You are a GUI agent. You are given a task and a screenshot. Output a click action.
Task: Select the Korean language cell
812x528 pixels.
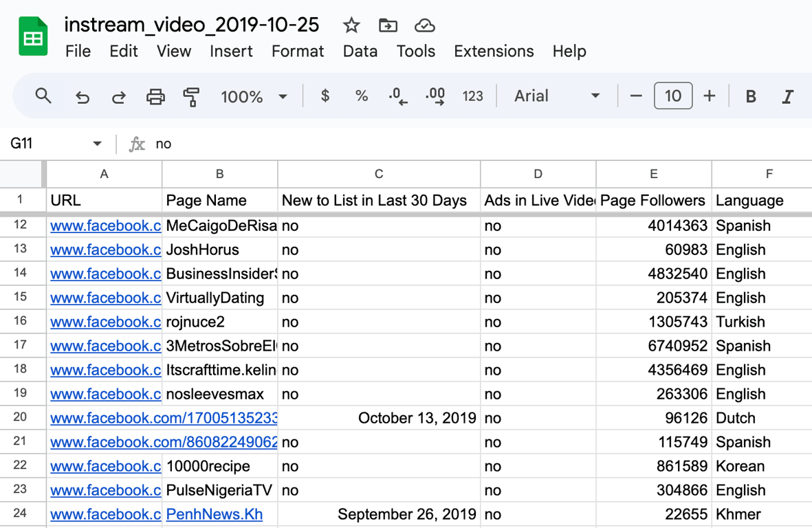(x=762, y=466)
